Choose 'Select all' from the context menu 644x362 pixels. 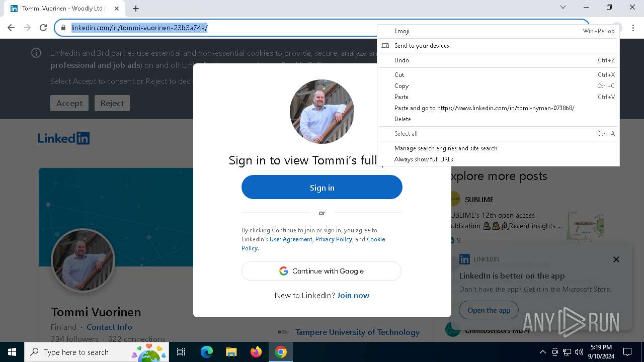pyautogui.click(x=498, y=134)
